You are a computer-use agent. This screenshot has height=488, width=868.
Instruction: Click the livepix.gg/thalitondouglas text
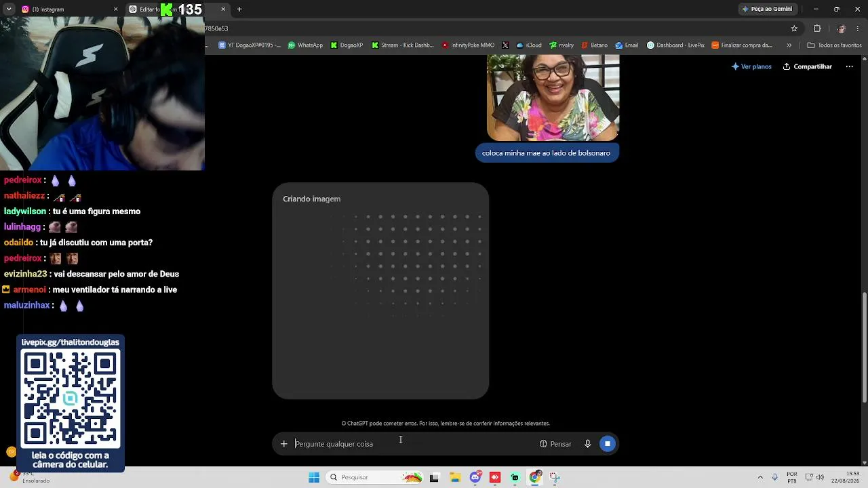[x=71, y=342]
